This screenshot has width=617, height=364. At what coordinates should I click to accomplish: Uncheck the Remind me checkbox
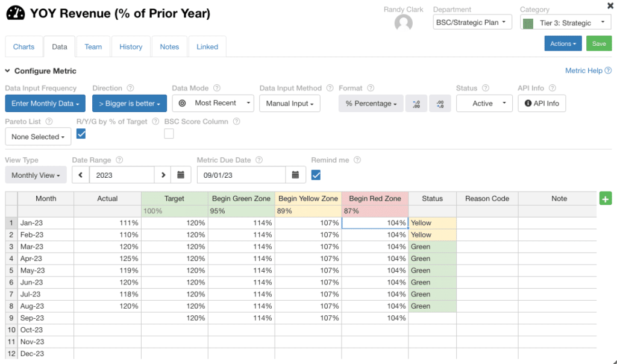pyautogui.click(x=316, y=175)
